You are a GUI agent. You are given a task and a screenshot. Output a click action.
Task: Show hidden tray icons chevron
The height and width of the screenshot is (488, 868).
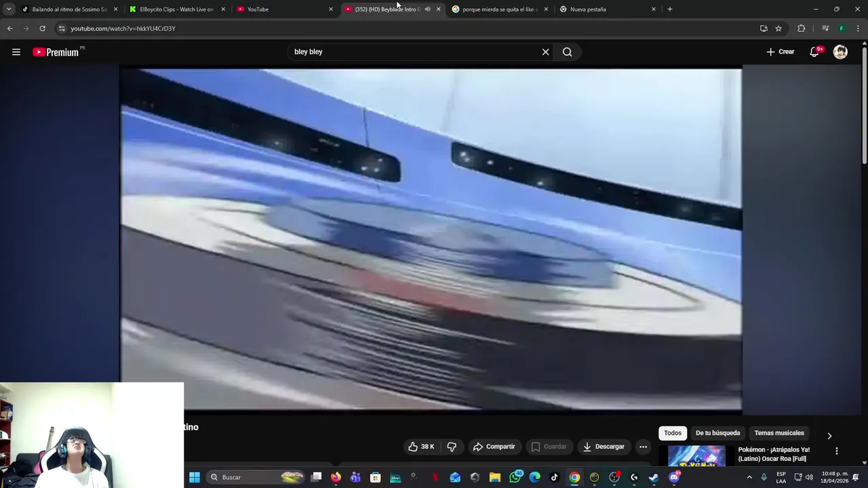749,477
